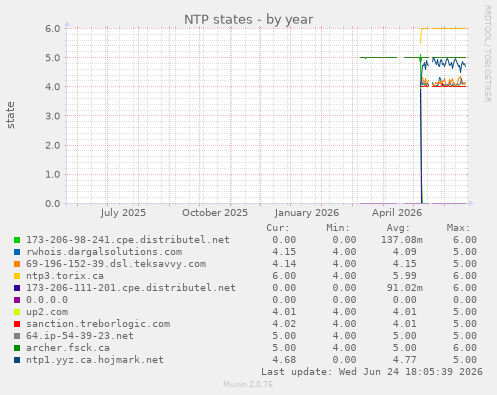Click the 6.0 y-axis tick label

click(x=53, y=29)
